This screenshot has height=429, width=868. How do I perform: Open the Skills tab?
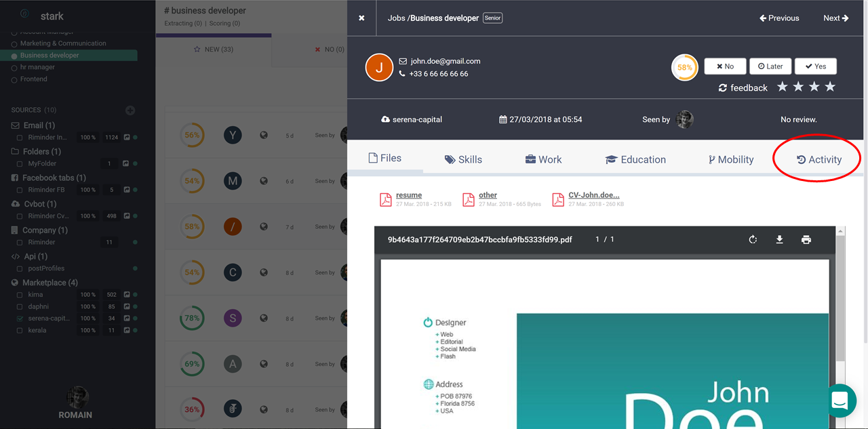click(463, 159)
